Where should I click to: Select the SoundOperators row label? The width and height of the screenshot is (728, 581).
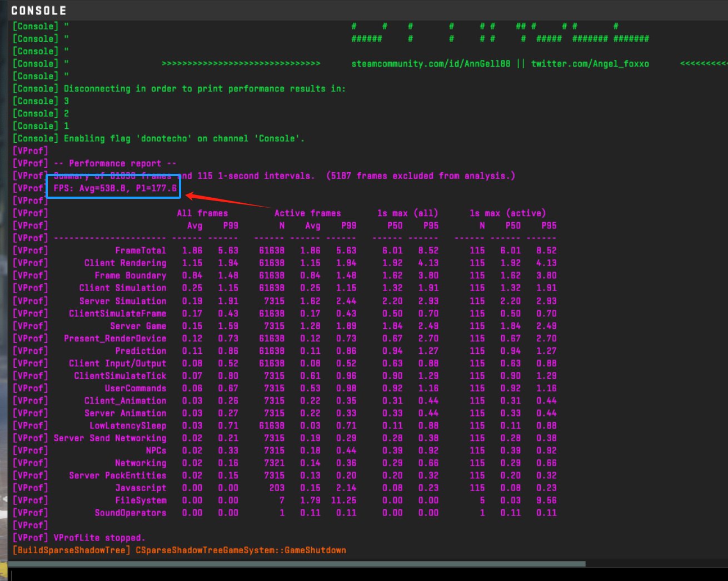click(x=131, y=513)
